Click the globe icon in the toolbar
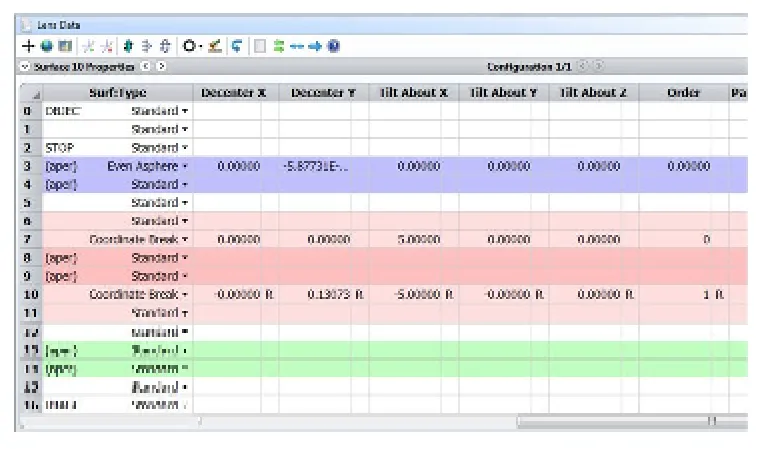Screen dimensions: 777x449 pos(47,46)
